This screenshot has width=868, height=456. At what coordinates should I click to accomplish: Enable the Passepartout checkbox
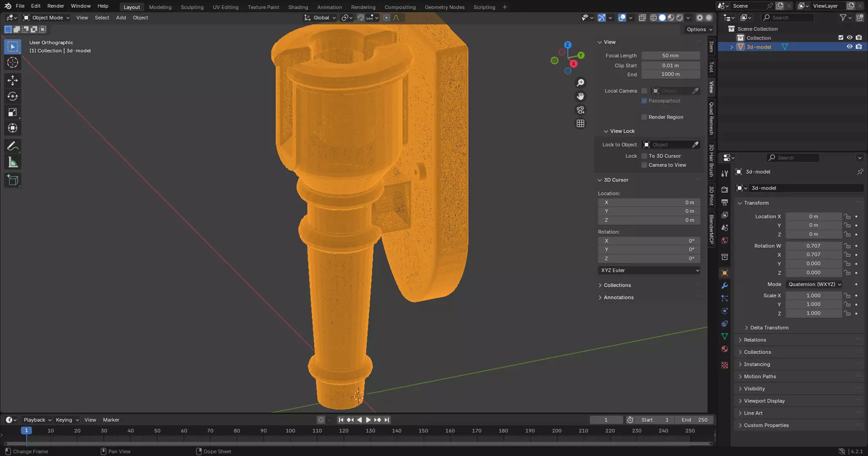click(644, 101)
